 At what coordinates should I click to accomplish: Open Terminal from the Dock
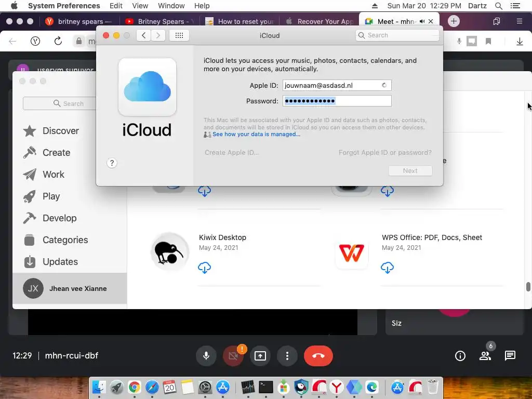tap(266, 387)
